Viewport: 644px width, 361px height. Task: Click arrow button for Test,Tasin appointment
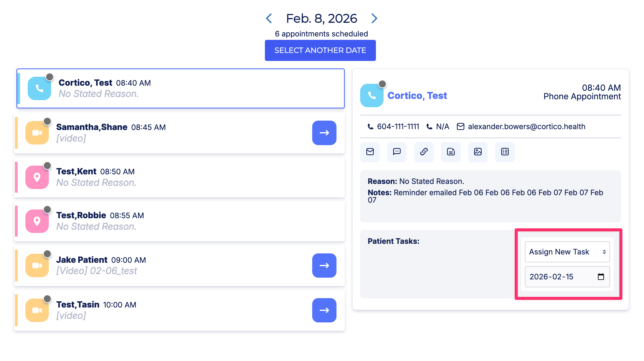point(324,310)
